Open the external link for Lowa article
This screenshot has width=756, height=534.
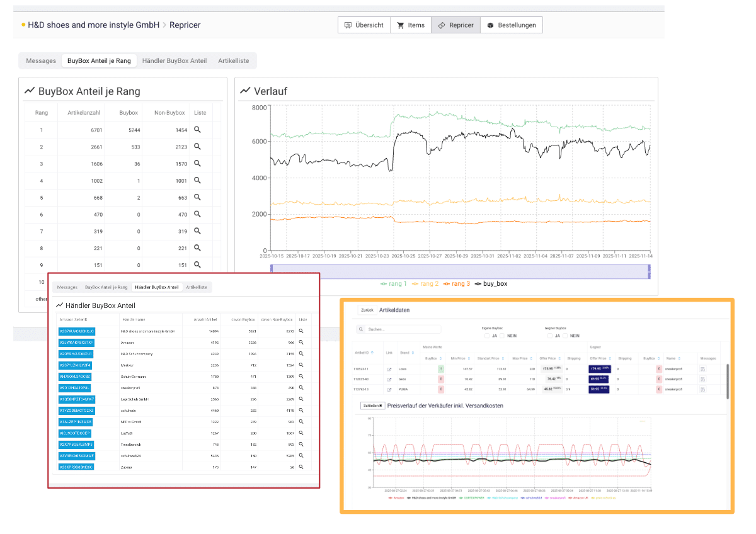(x=389, y=368)
